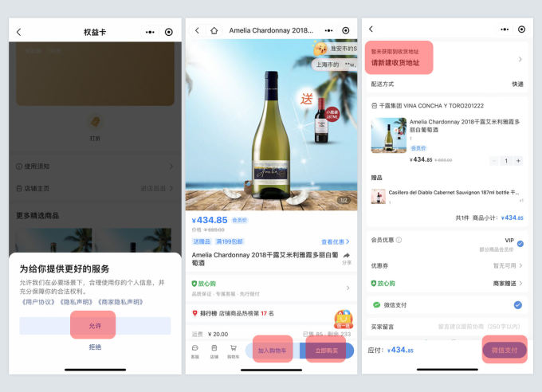Tap the 分享 share icon

tap(347, 257)
